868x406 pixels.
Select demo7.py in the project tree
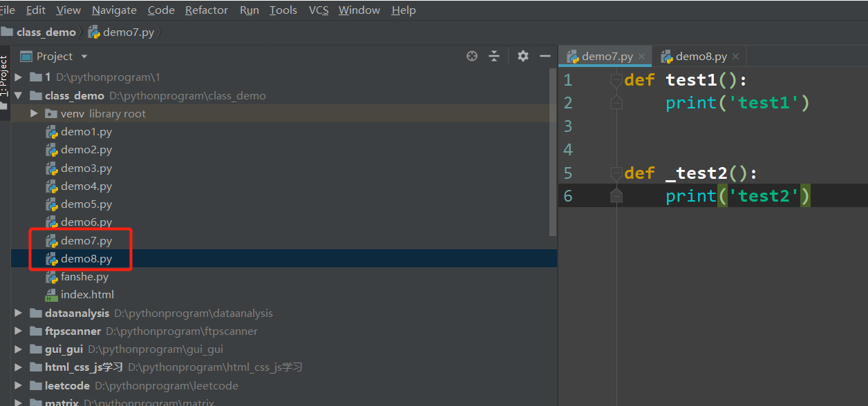86,240
